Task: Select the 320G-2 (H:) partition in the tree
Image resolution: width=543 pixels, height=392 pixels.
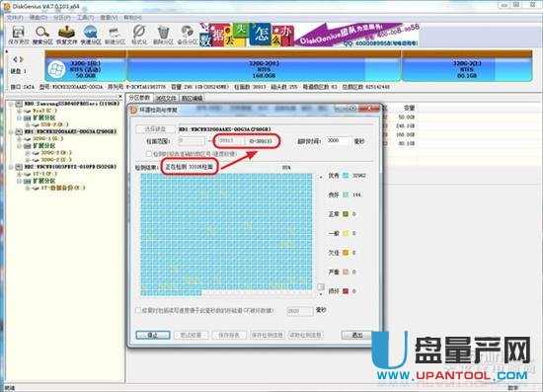Action: 56,153
